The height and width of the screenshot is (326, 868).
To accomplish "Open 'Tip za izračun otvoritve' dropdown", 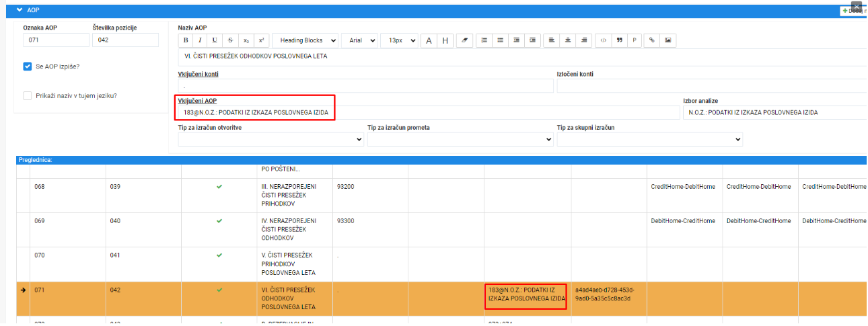I will click(x=271, y=139).
